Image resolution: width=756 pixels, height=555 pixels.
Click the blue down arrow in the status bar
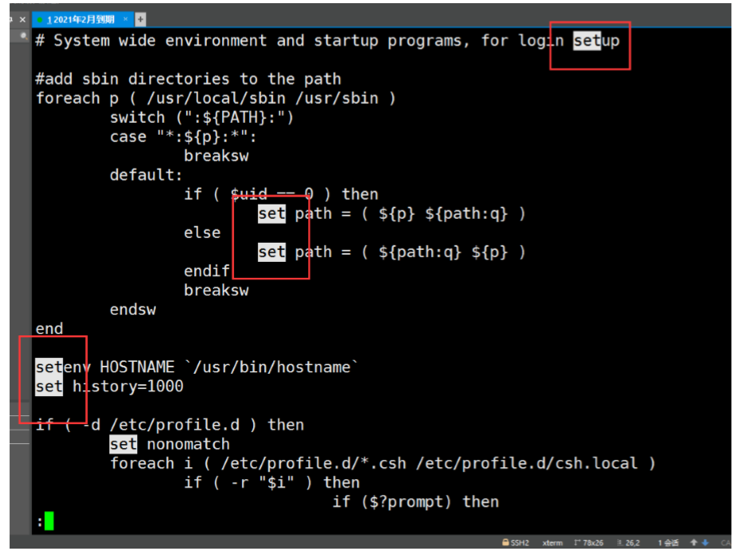coord(705,542)
